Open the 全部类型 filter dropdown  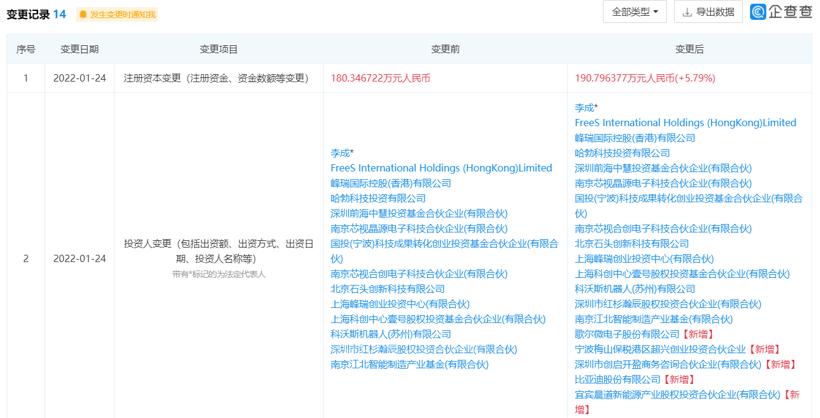point(635,12)
